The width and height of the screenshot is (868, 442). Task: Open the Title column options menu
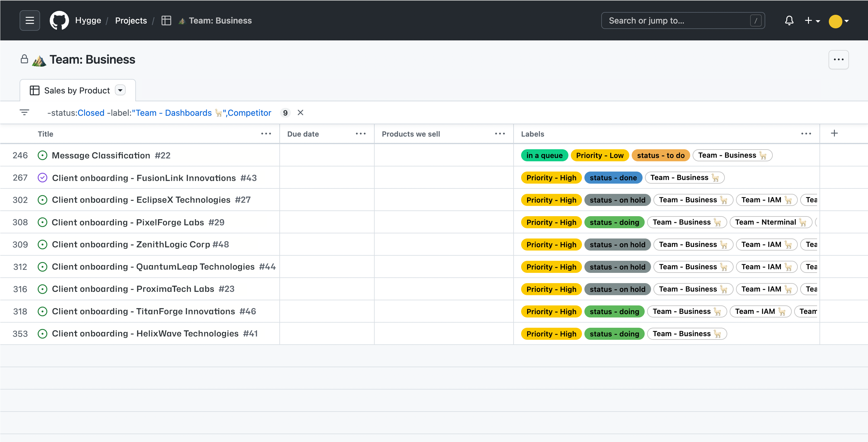(266, 134)
